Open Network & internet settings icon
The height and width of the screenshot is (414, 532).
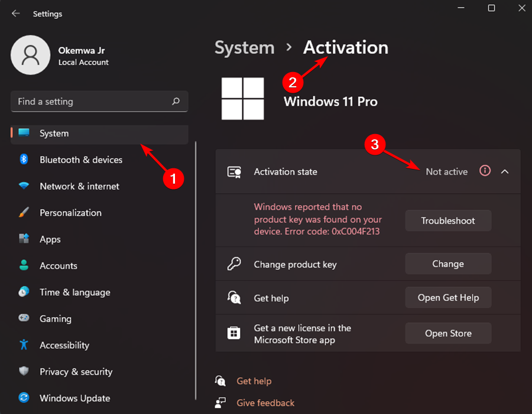tap(24, 186)
